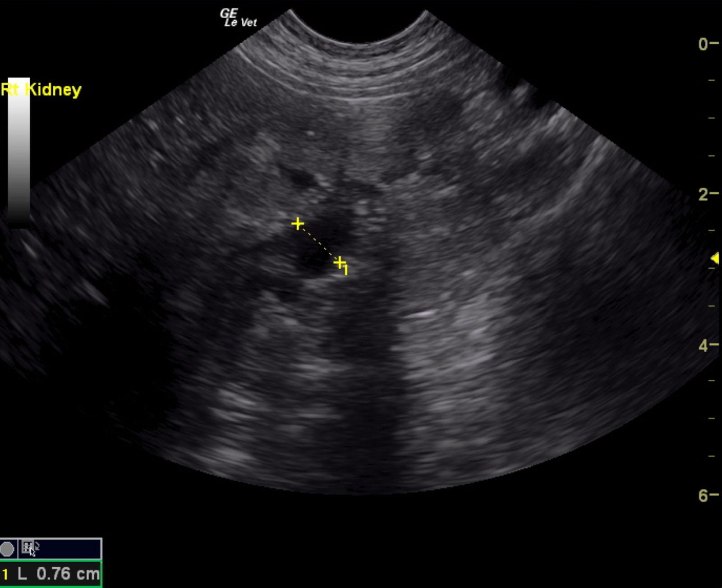Screen dimensions: 722x588
Task: Click the grayscale gradient bar
Action: click(18, 153)
